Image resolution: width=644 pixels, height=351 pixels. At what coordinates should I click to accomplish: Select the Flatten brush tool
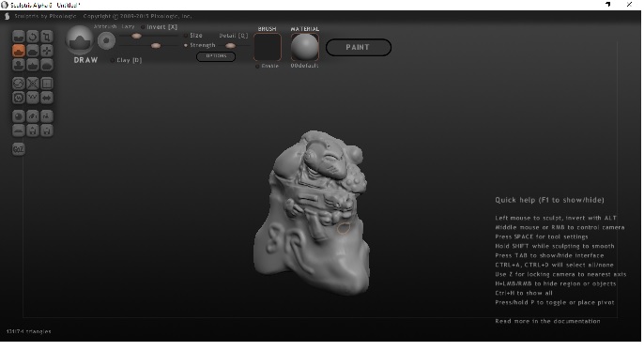(33, 51)
